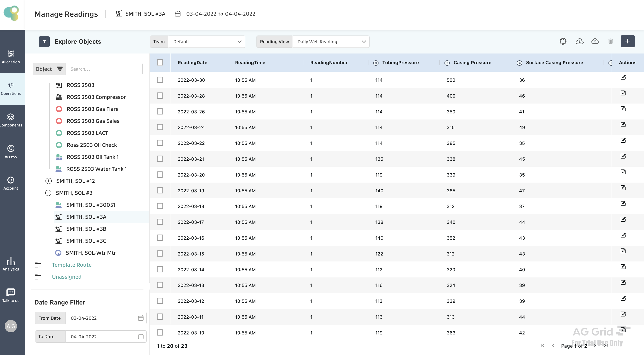The image size is (644, 355).
Task: Open the Reading View dropdown
Action: click(331, 42)
